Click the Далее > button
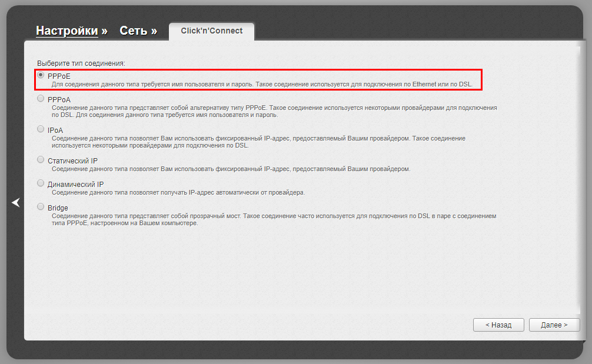 coord(554,325)
